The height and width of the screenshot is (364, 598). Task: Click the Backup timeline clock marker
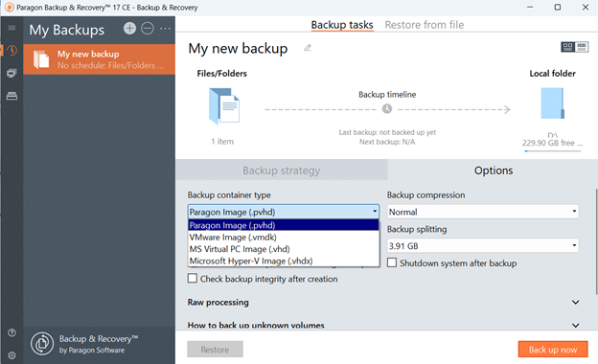(387, 109)
